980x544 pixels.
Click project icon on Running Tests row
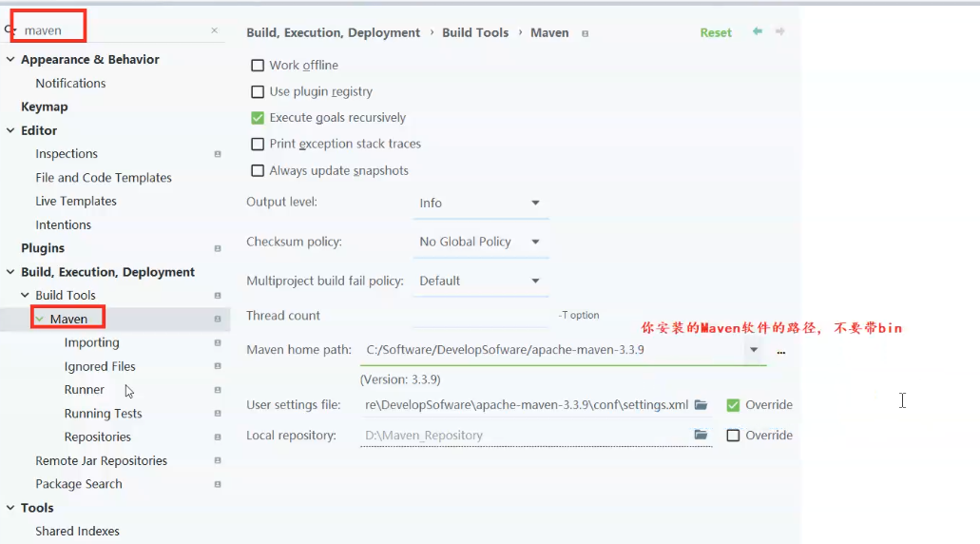[x=218, y=414]
